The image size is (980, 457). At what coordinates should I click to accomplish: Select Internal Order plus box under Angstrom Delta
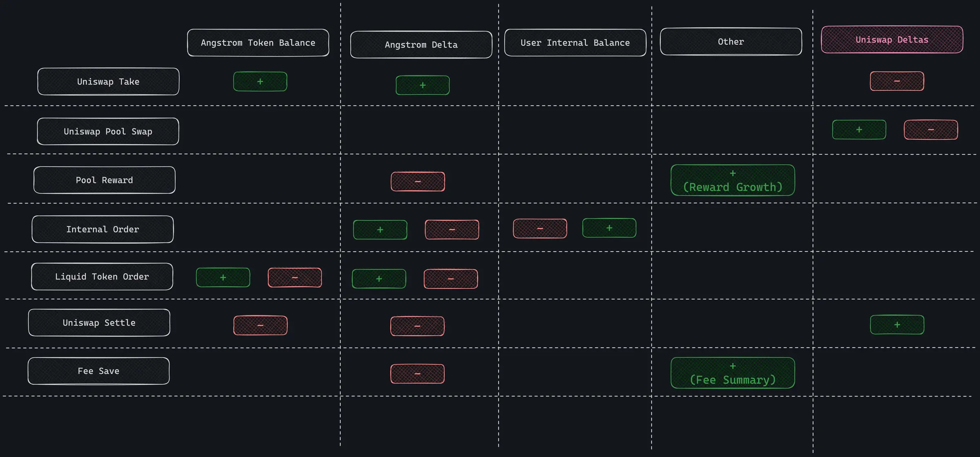coord(380,230)
